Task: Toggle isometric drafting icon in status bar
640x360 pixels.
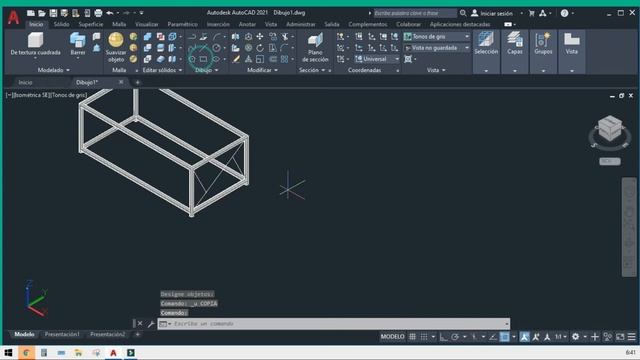Action: 474,337
